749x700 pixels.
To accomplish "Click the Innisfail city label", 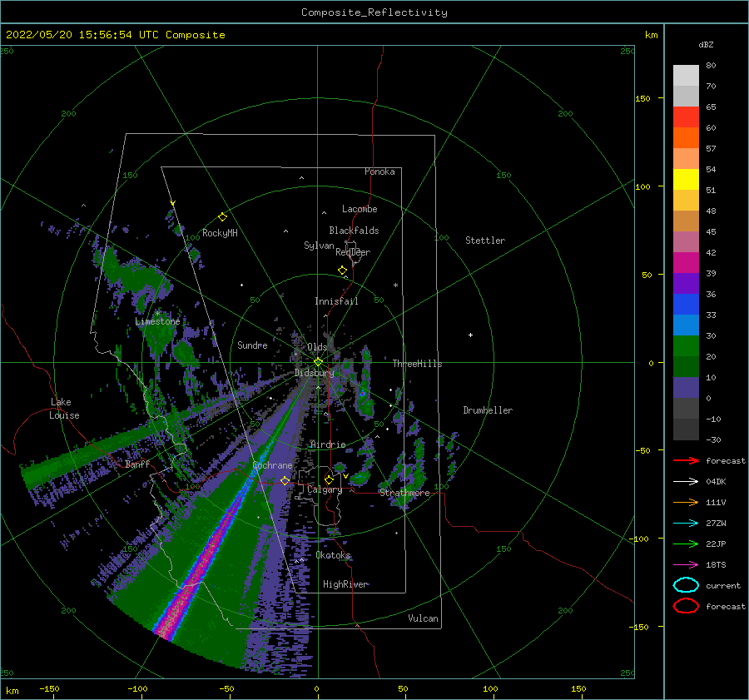I will pyautogui.click(x=336, y=301).
